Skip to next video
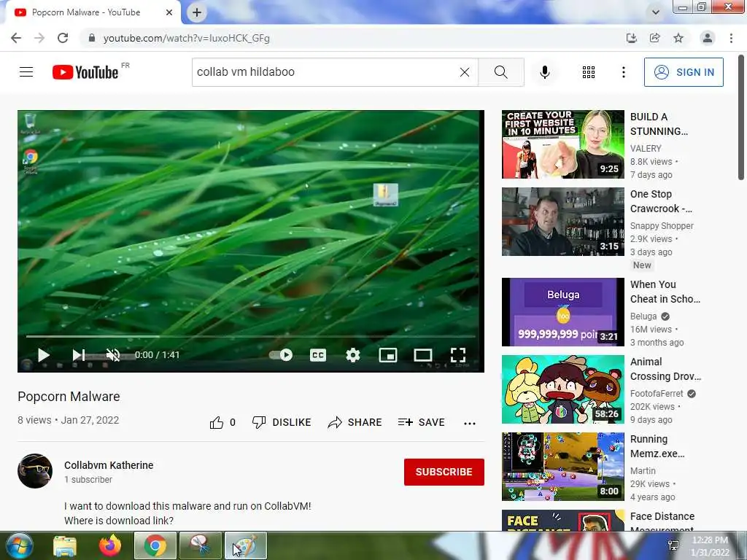 (x=79, y=355)
